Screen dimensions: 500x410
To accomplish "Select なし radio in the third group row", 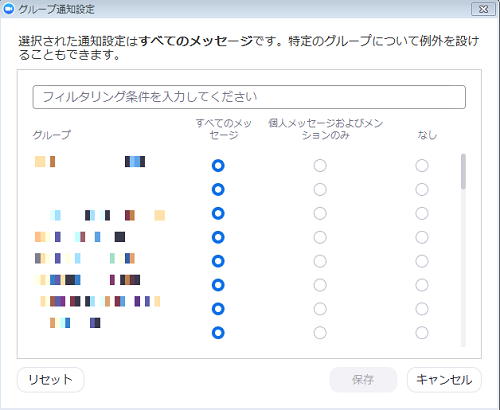I will pos(422,213).
